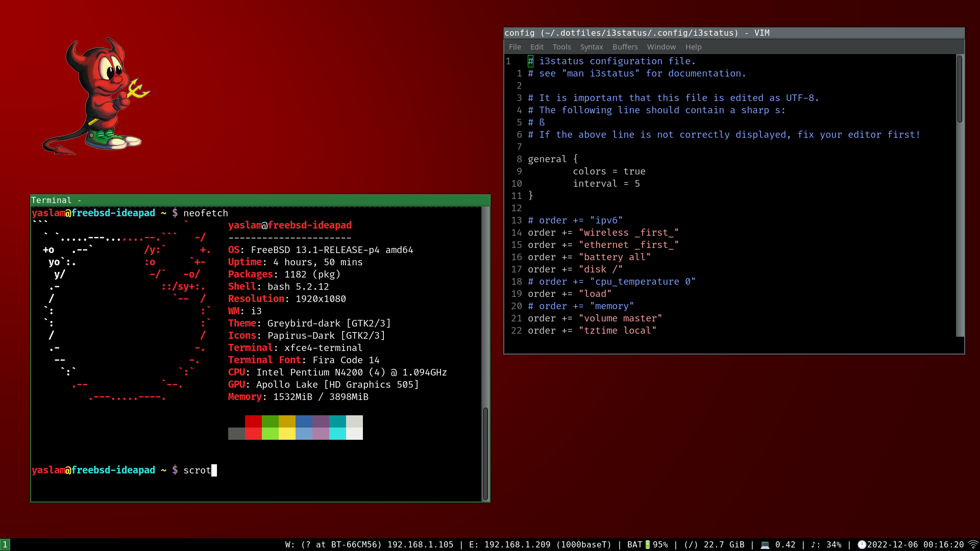Screen dimensions: 980x551
Task: Click the dark blue color block in neofetch top row
Action: 304,421
